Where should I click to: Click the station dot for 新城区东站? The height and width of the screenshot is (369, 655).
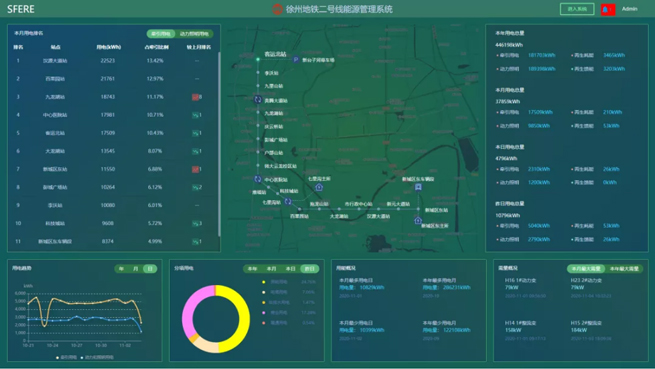418,209
